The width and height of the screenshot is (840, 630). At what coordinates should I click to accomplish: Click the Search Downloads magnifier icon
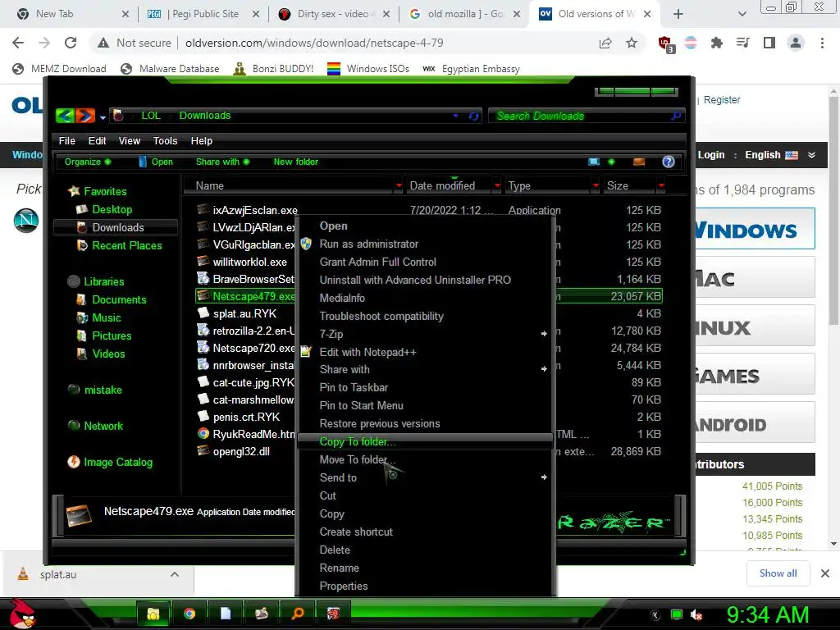(x=676, y=116)
